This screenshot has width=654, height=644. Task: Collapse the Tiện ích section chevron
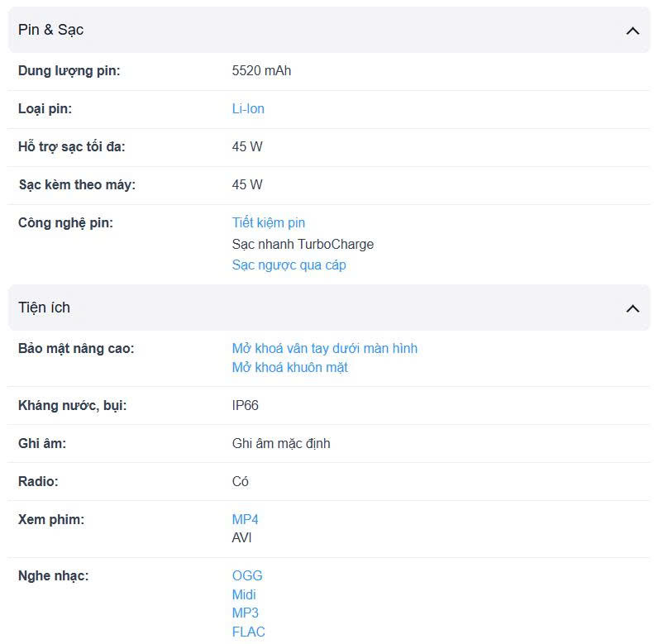tap(633, 308)
